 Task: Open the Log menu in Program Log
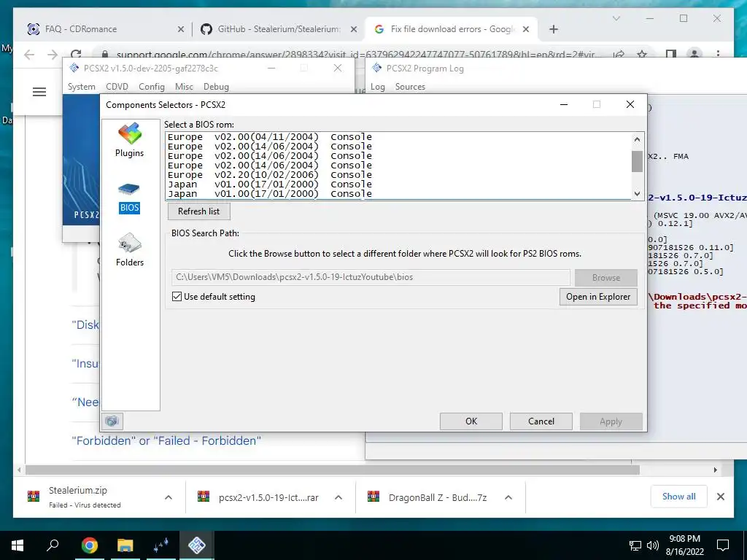point(378,87)
